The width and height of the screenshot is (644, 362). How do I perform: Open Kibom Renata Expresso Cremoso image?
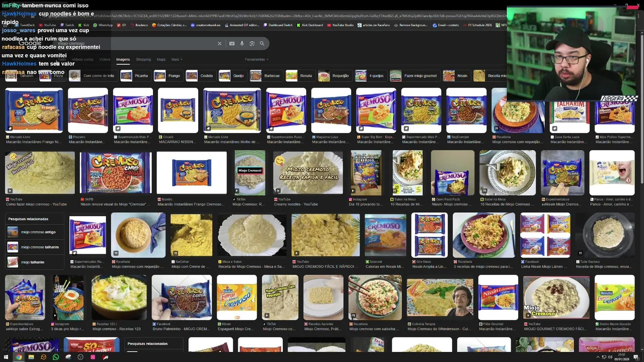pyautogui.click(x=236, y=297)
